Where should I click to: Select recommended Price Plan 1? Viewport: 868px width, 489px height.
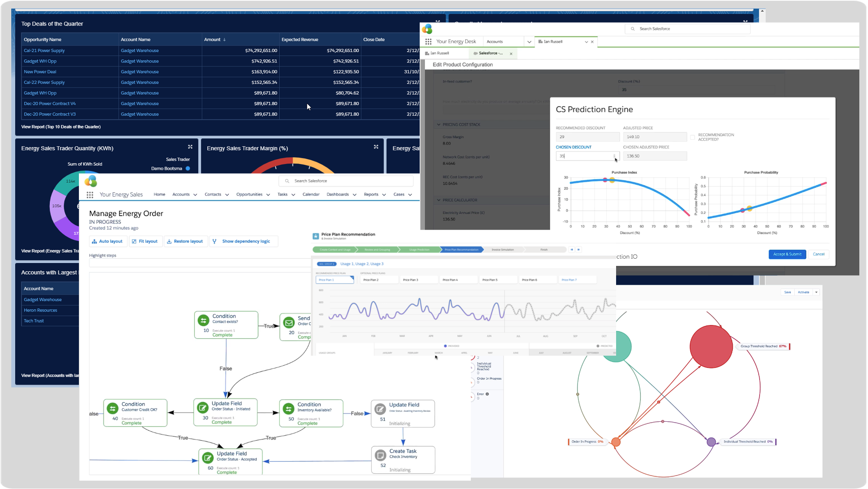tap(335, 280)
